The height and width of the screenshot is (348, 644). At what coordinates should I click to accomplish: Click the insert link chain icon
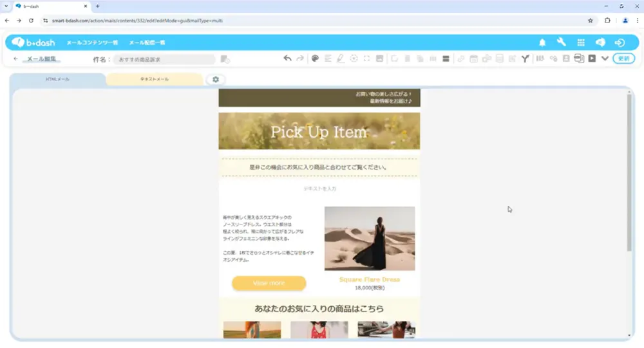click(x=461, y=59)
